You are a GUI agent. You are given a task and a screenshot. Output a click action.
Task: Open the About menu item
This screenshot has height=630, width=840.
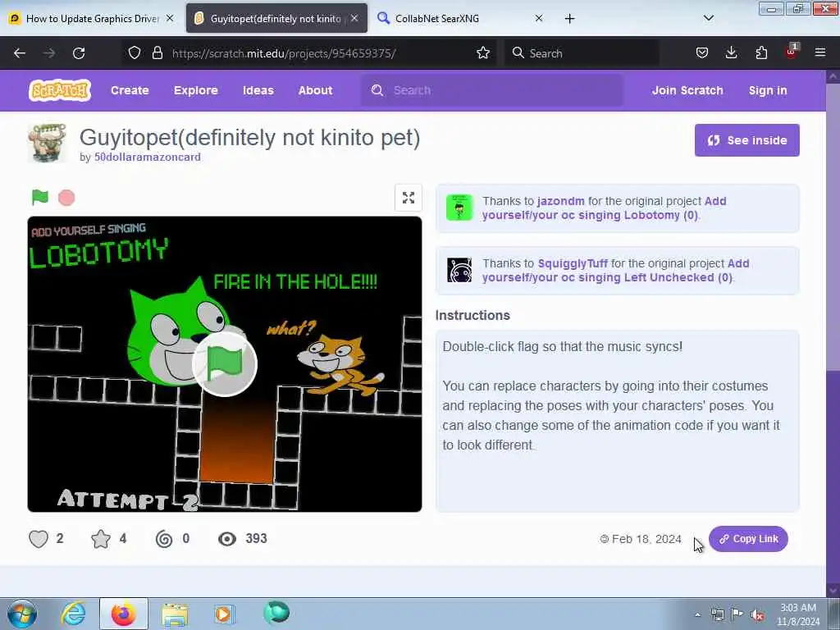315,90
